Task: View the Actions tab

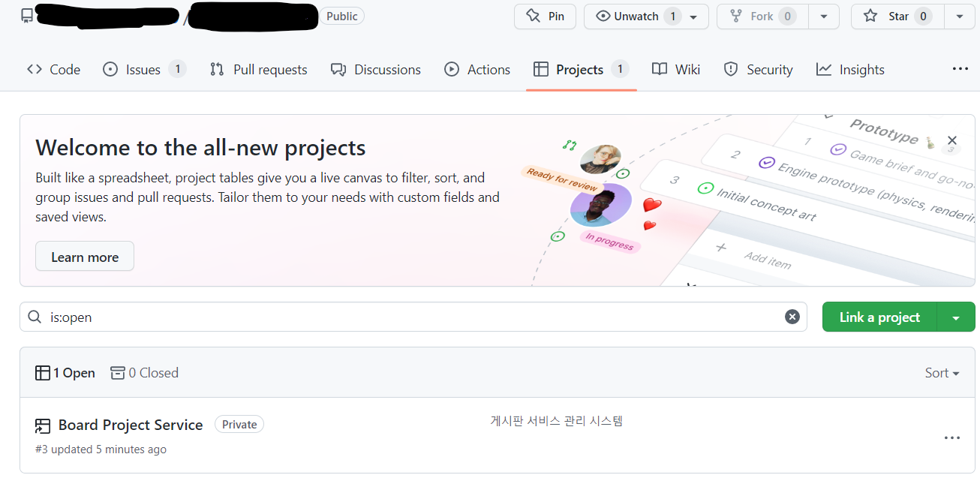Action: [x=477, y=70]
